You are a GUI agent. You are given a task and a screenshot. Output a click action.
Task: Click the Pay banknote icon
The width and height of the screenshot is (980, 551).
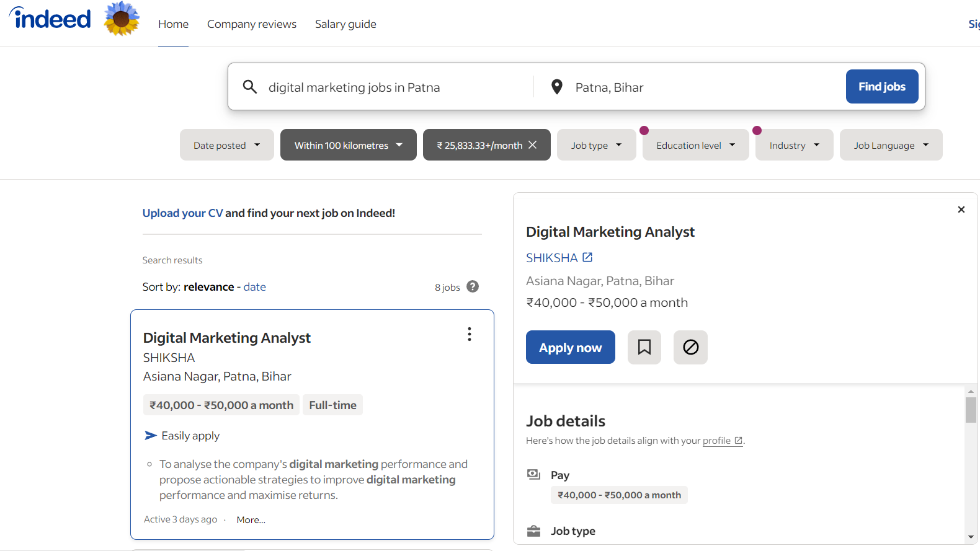533,475
